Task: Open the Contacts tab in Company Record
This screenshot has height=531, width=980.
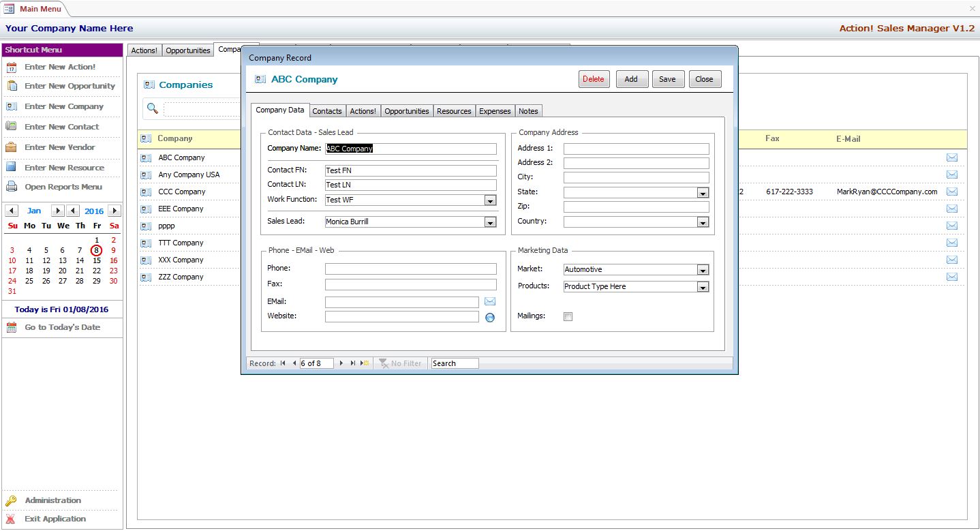Action: [x=327, y=111]
